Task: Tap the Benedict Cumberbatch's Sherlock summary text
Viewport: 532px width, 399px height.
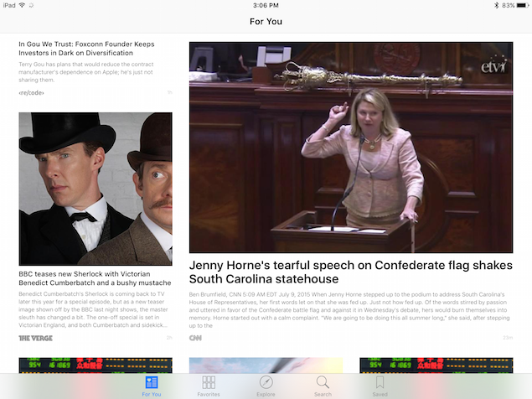Action: (x=93, y=309)
